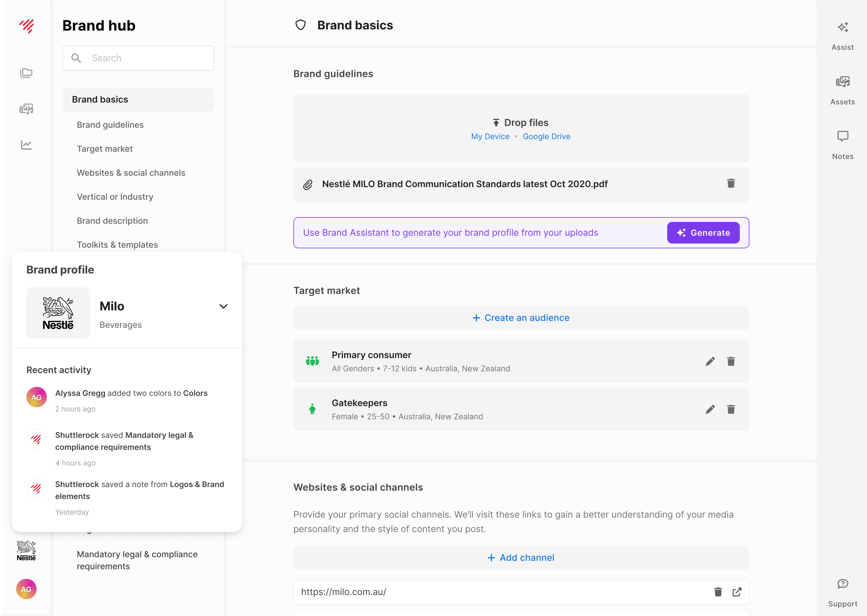
Task: Expand the Milo brand profile dropdown
Action: tap(223, 307)
